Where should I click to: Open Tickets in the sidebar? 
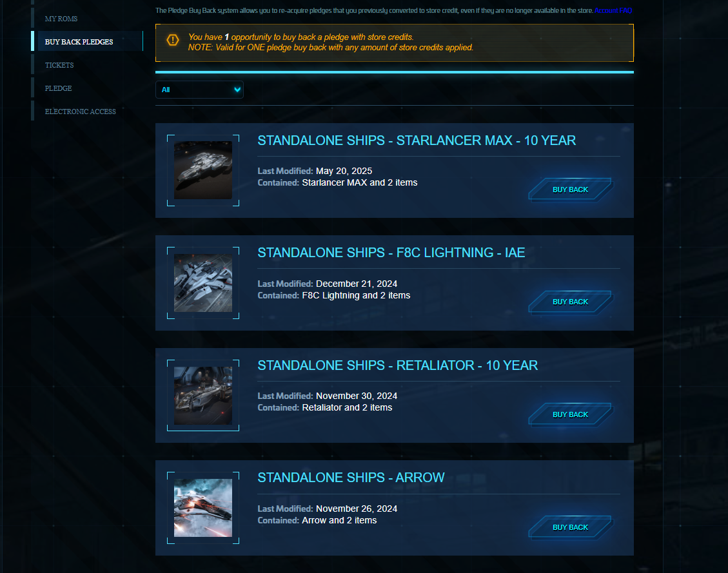(x=59, y=65)
